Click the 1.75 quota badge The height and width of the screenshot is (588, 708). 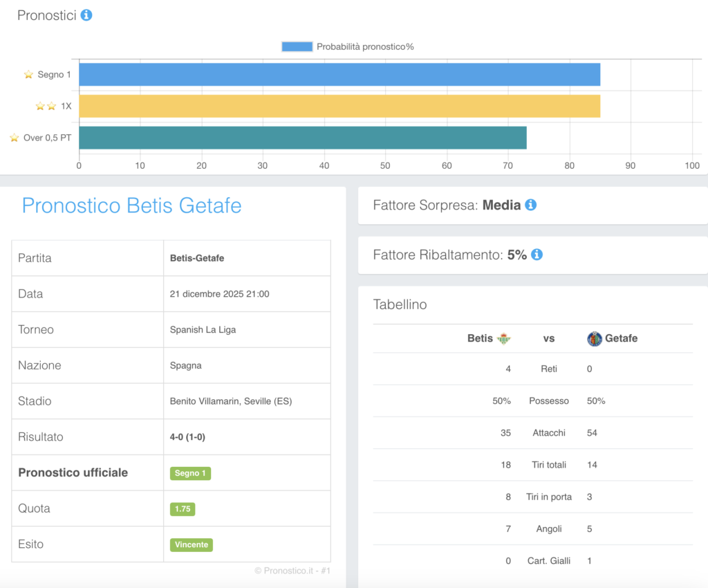pyautogui.click(x=183, y=508)
